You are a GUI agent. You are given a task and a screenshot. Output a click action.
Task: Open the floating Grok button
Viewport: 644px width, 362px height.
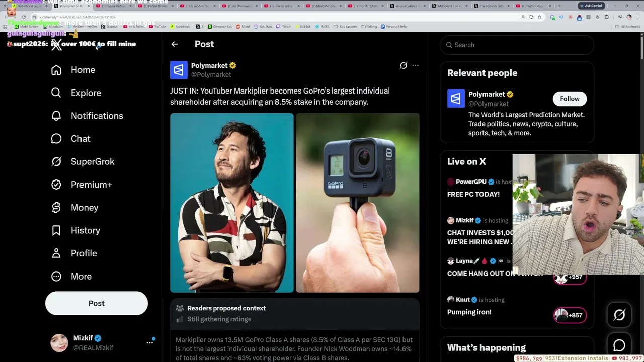point(619,315)
